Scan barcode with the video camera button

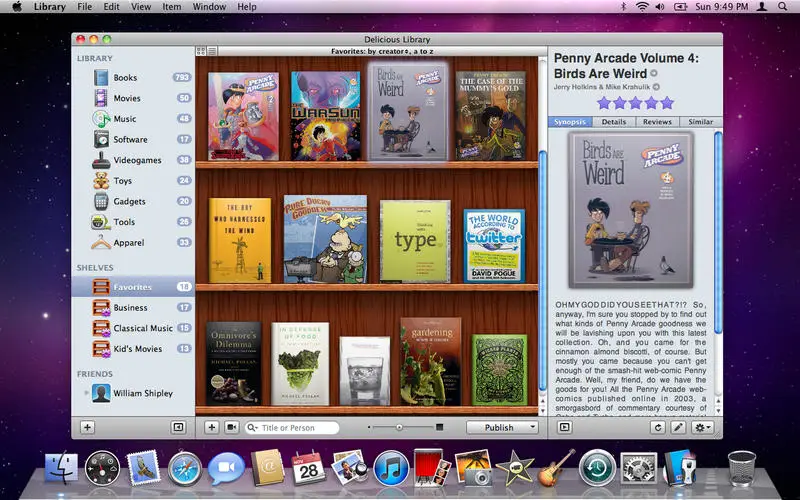click(232, 427)
